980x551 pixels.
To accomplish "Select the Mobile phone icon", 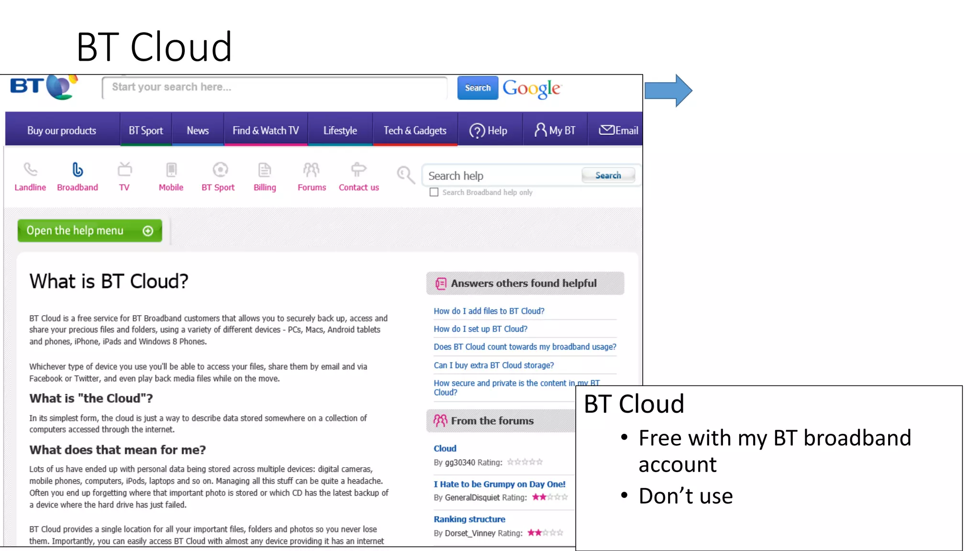I will 171,169.
